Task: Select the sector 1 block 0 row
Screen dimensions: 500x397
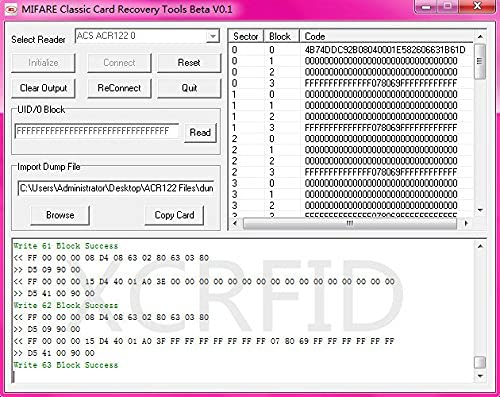Action: pos(351,94)
